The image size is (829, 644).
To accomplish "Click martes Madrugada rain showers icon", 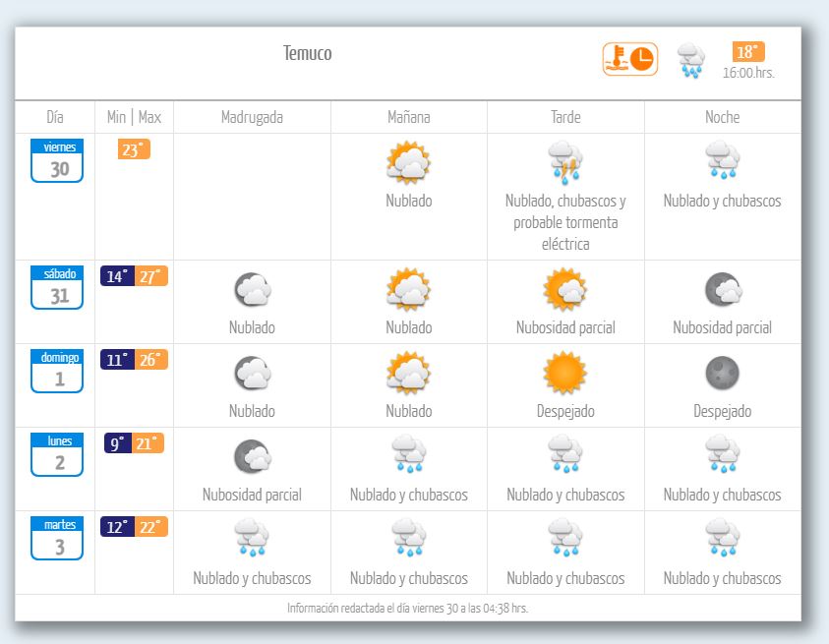I will [252, 540].
